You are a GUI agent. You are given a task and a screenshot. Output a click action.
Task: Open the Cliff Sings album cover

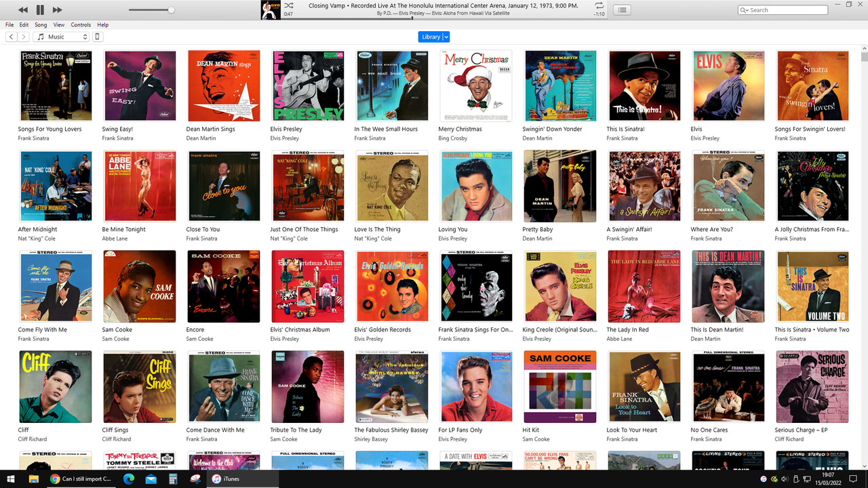click(139, 387)
